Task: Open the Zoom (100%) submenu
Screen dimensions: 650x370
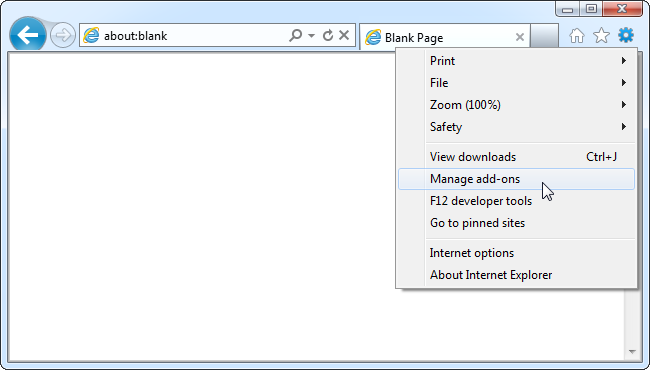Action: pyautogui.click(x=517, y=105)
